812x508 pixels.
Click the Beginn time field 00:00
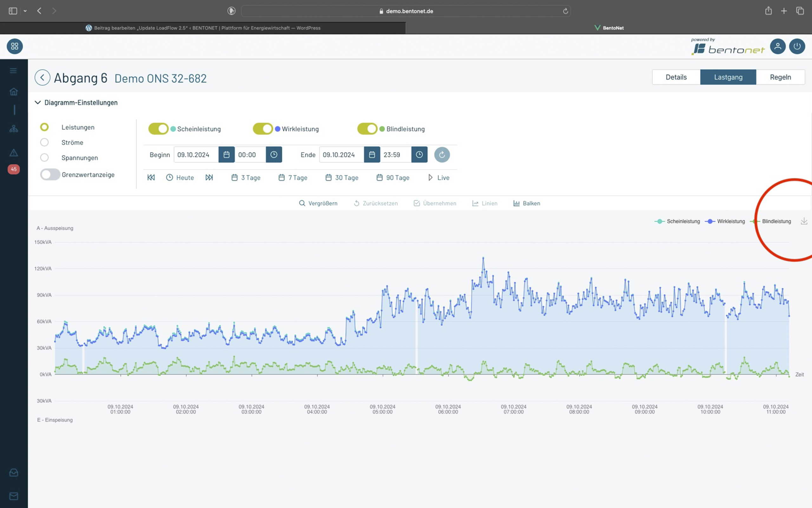pos(250,155)
